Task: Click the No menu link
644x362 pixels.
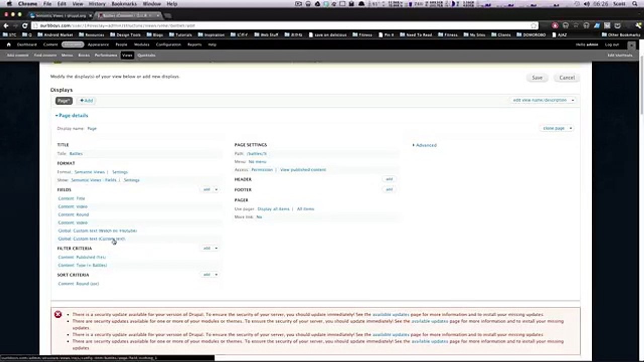Action: pos(258,161)
